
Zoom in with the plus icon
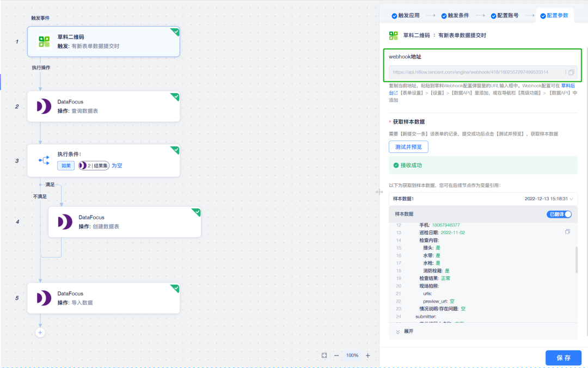[x=368, y=355]
